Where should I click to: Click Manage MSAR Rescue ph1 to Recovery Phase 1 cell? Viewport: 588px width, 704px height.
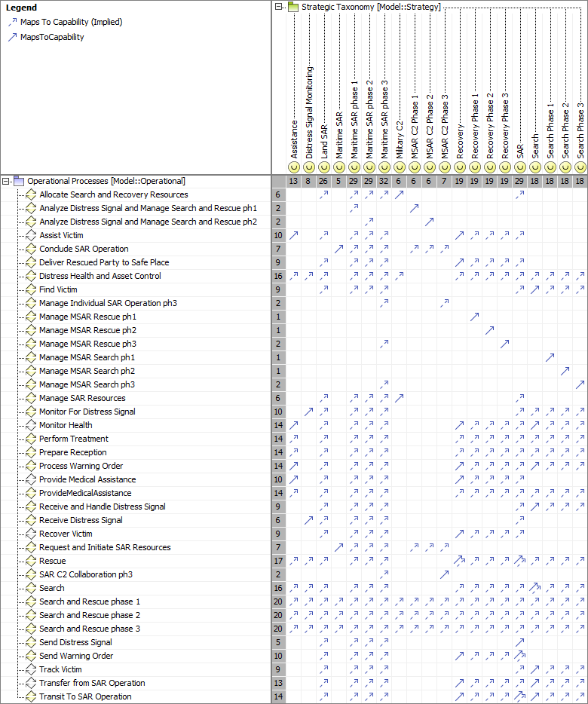(474, 317)
